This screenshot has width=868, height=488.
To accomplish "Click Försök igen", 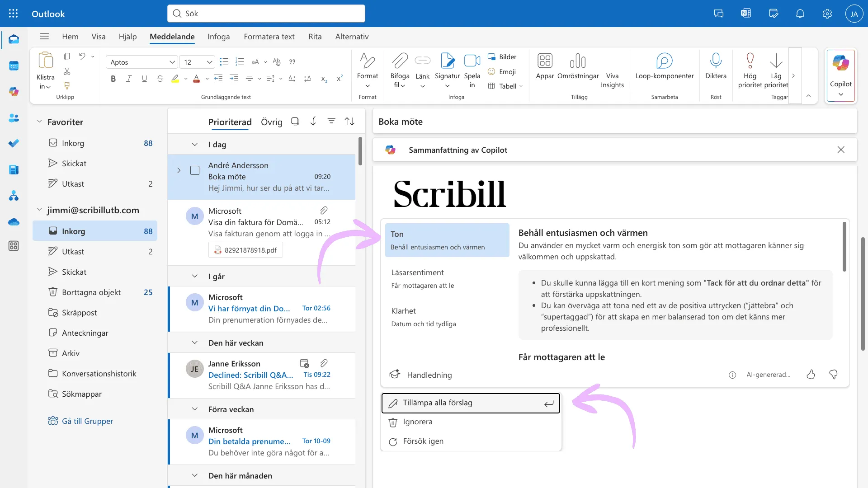I will point(471,441).
